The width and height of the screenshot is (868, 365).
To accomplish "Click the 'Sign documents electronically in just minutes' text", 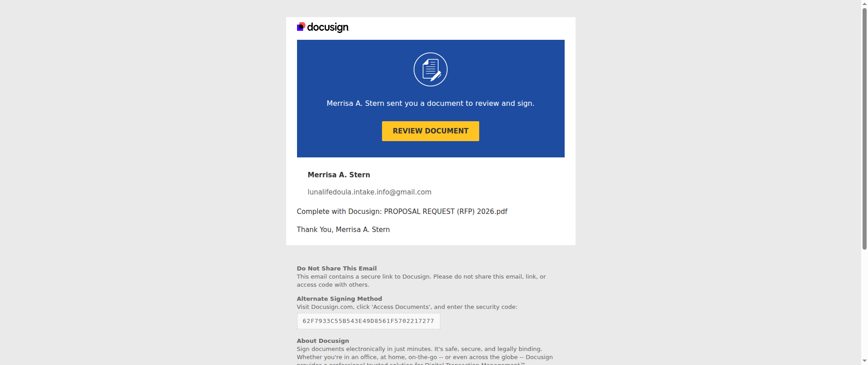I will (x=425, y=356).
